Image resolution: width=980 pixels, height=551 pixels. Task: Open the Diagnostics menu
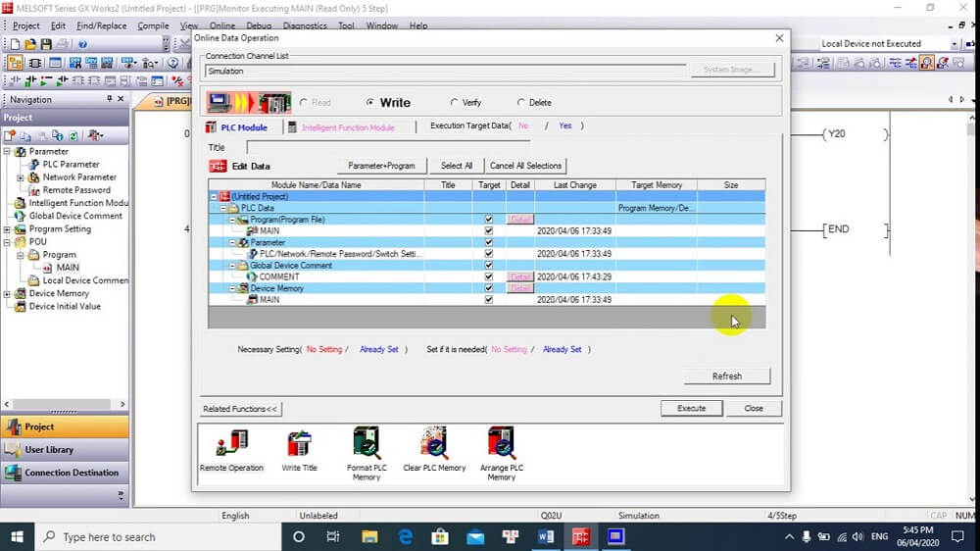tap(304, 25)
